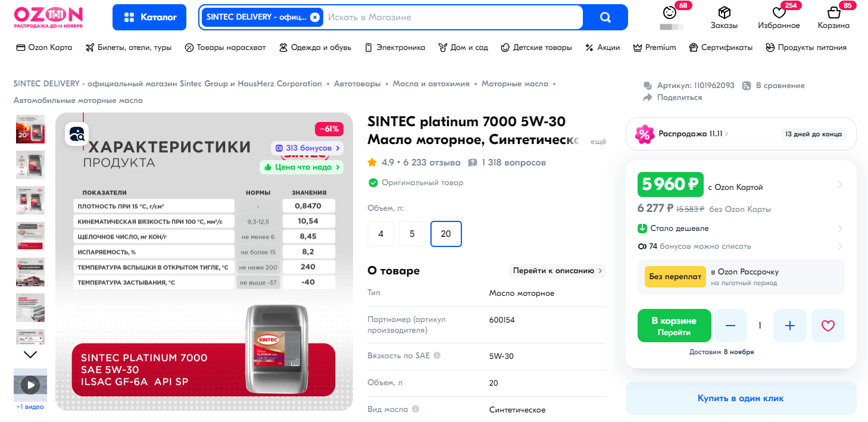Image resolution: width=868 pixels, height=422 pixels.
Task: Open the Каталог menu
Action: 149,17
